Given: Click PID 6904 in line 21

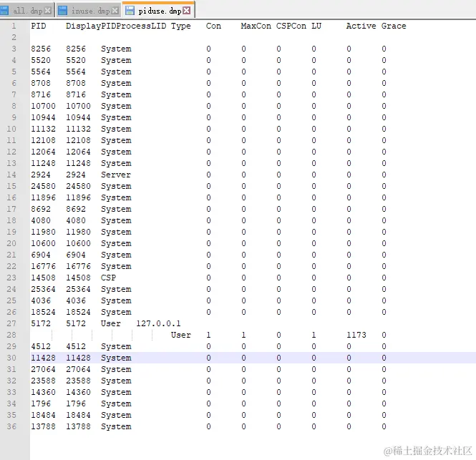Looking at the screenshot, I should coord(41,255).
